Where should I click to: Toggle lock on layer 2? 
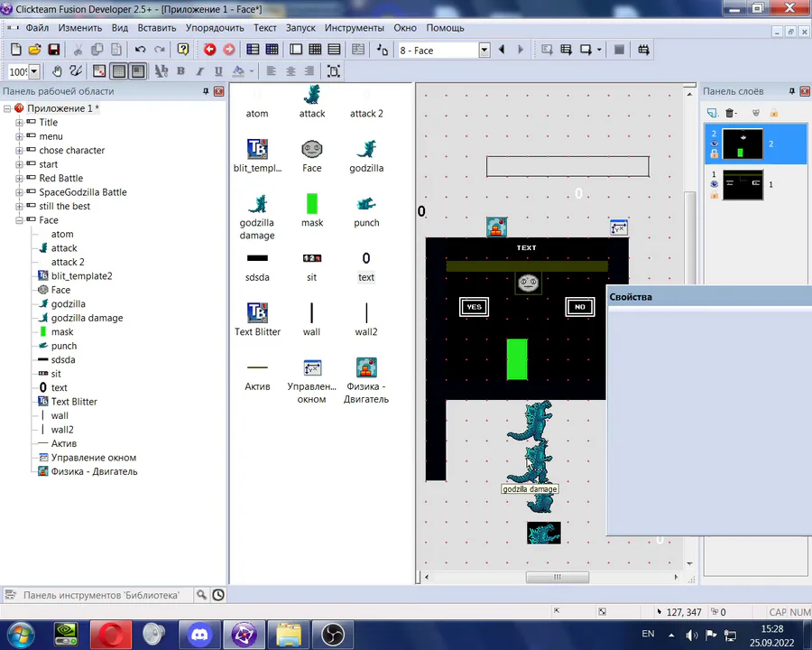(x=715, y=153)
